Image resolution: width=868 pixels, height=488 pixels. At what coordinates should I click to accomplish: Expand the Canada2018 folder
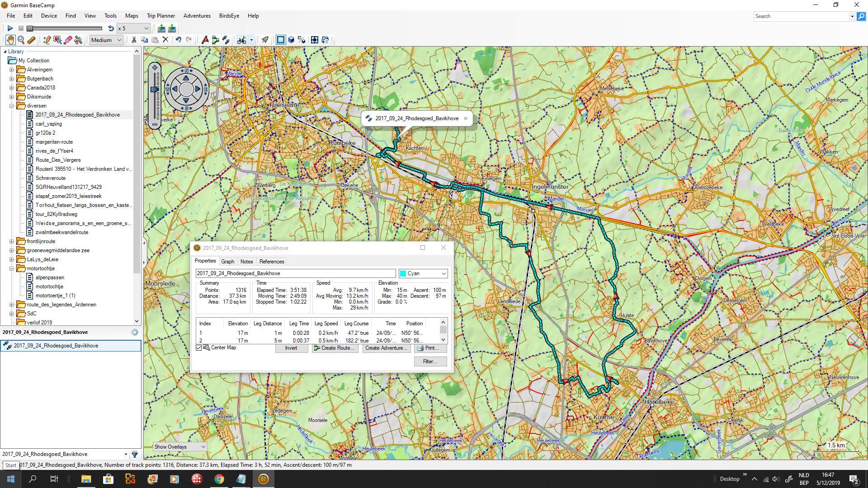[12, 88]
